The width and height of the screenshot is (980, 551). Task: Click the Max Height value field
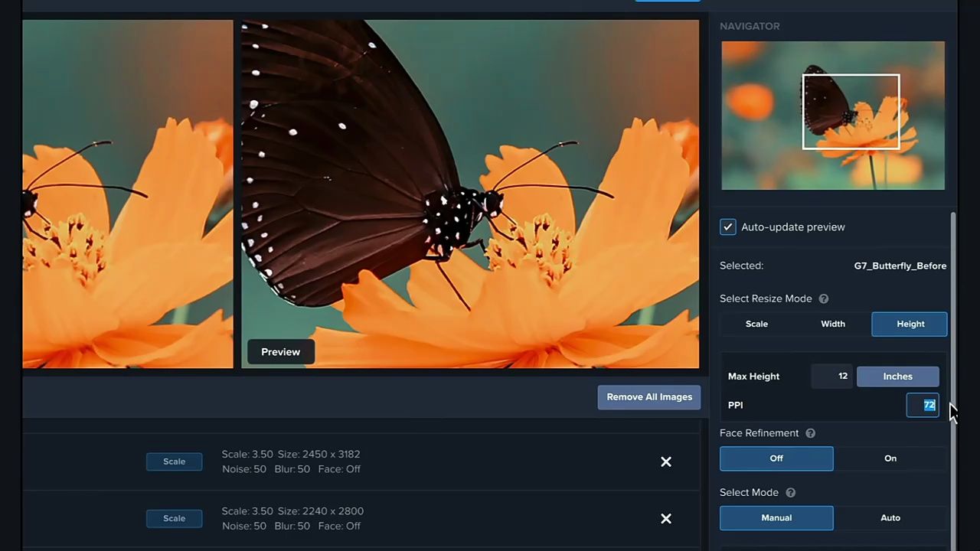point(832,377)
